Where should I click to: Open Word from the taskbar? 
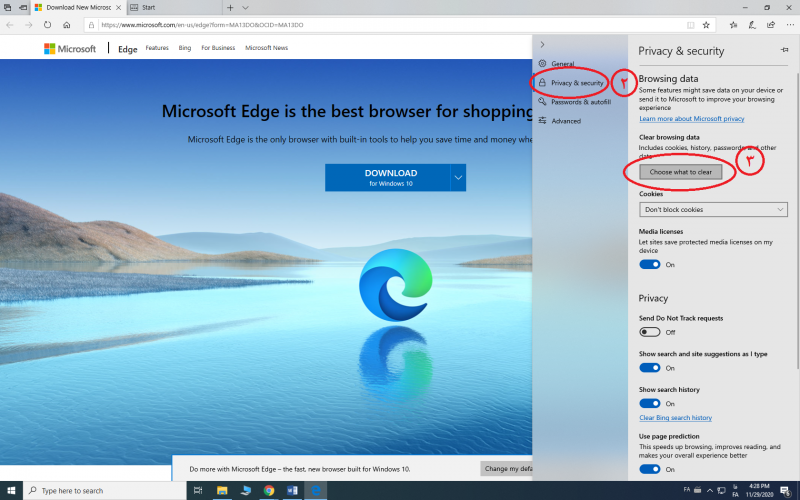click(293, 491)
